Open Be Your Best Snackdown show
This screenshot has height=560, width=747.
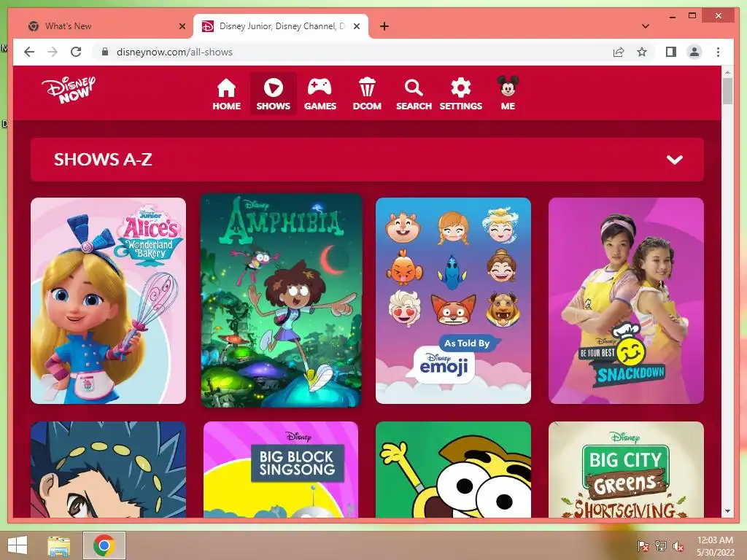pyautogui.click(x=626, y=300)
